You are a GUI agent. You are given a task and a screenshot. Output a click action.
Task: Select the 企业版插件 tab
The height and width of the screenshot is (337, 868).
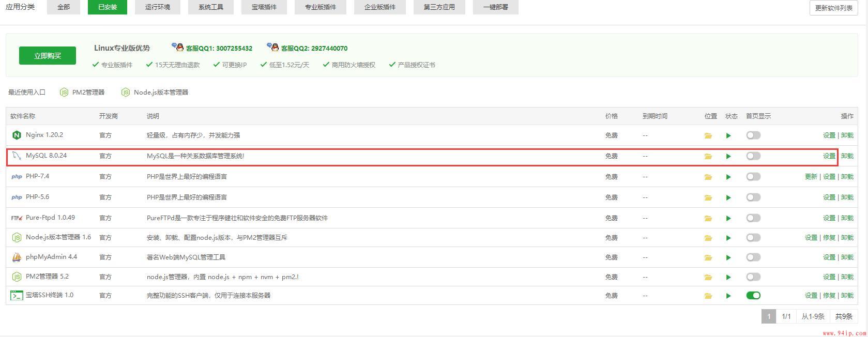pos(380,7)
